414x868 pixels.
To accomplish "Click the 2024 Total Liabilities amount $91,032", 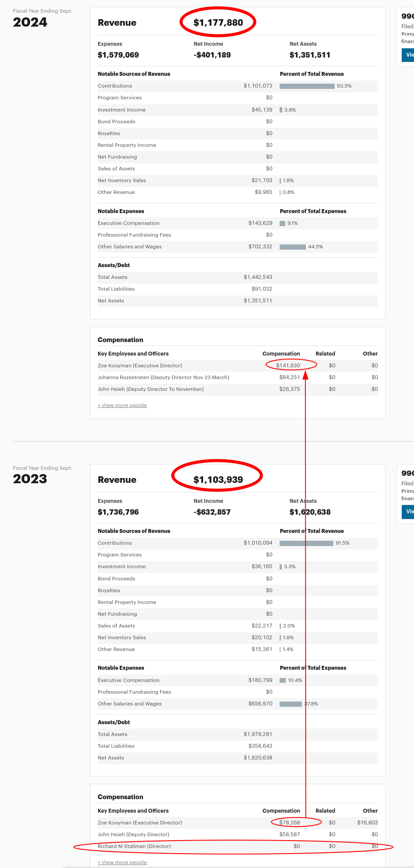I will pos(262,289).
